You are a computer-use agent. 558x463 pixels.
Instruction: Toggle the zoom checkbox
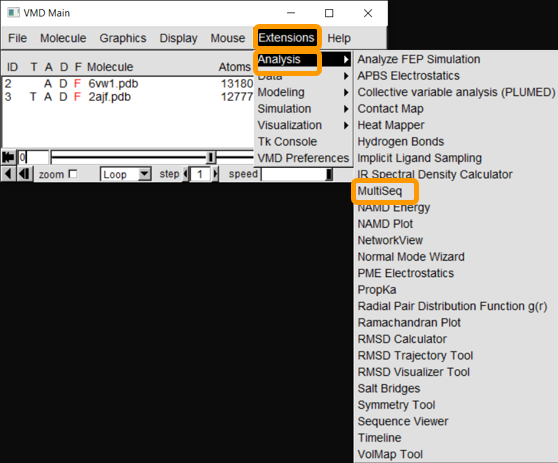[73, 174]
